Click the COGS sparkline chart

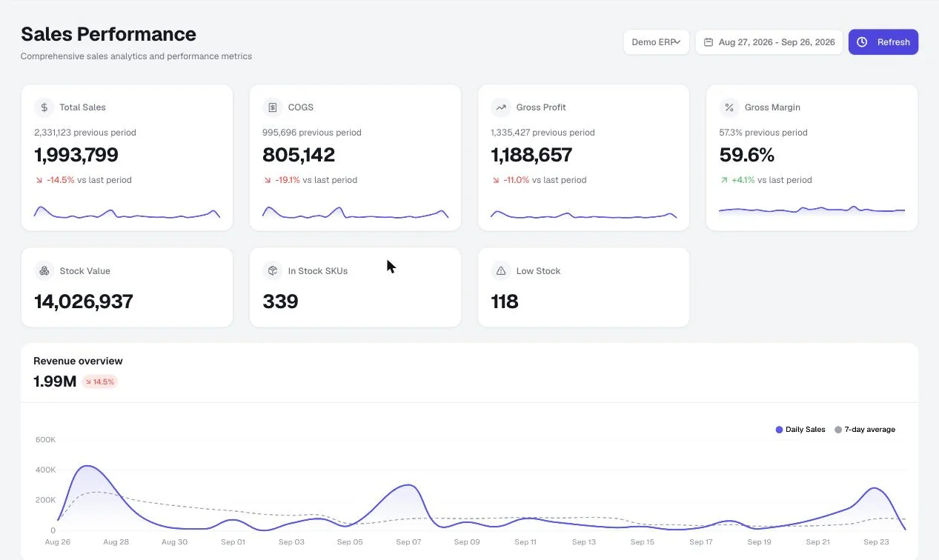tap(355, 212)
